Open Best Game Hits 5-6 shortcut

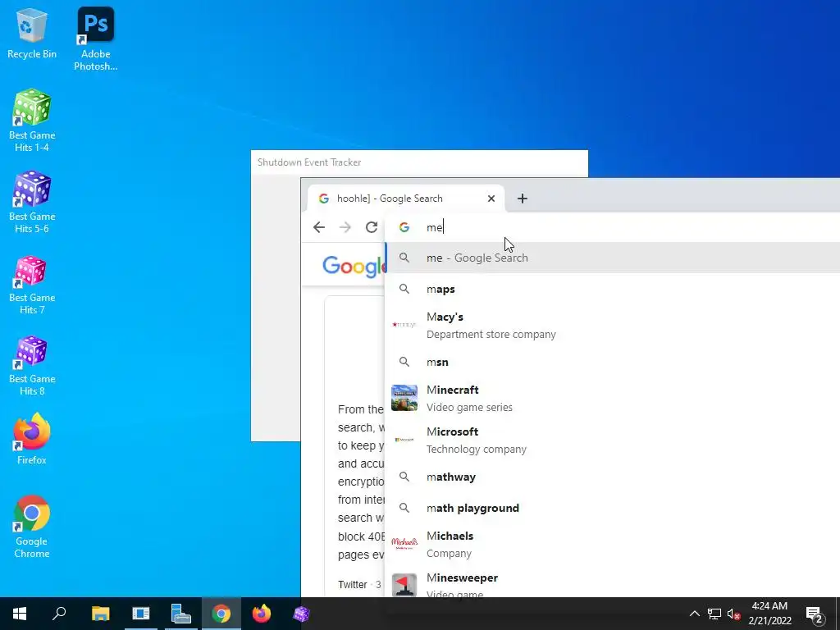pos(32,202)
